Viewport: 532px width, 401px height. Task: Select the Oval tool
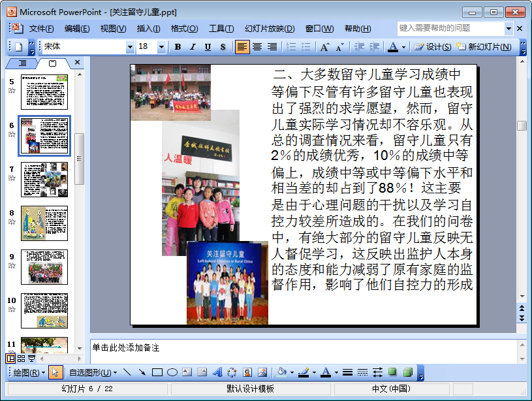(172, 372)
